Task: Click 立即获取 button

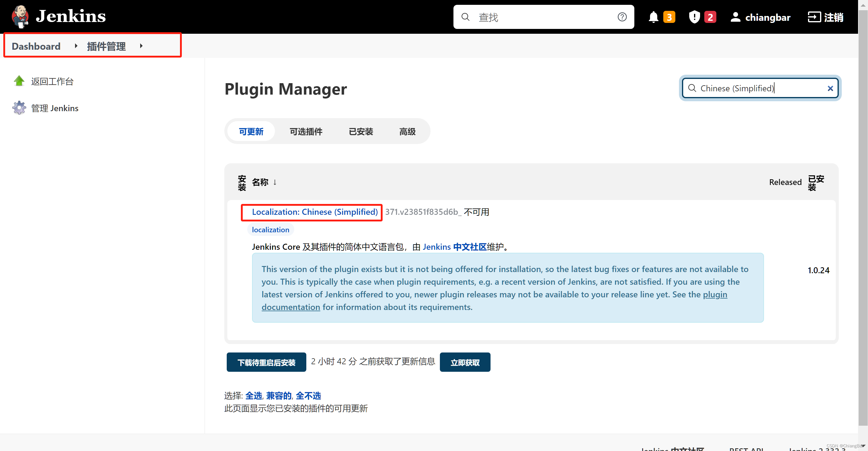Action: click(465, 362)
